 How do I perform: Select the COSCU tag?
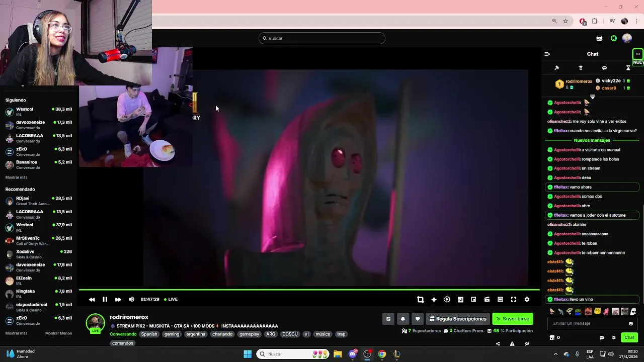290,334
